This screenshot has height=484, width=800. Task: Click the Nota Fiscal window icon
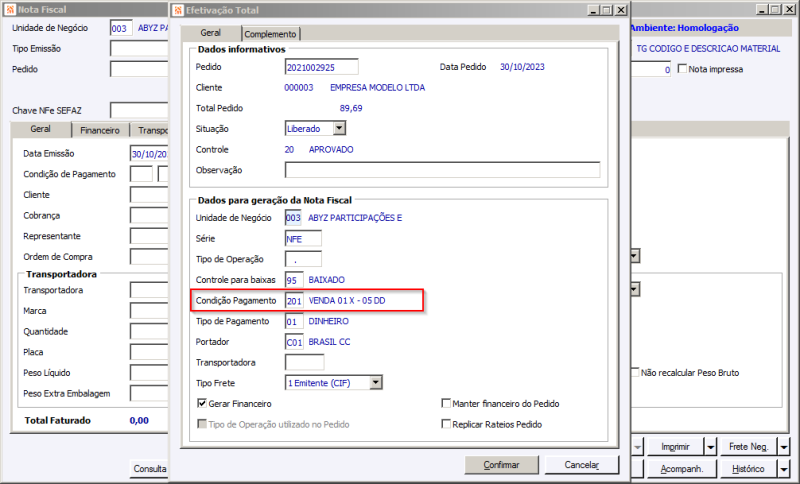[10, 10]
